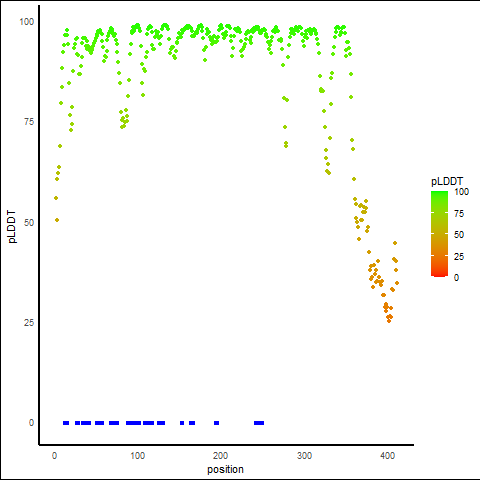Click the 25 tick on the y-axis

29,322
